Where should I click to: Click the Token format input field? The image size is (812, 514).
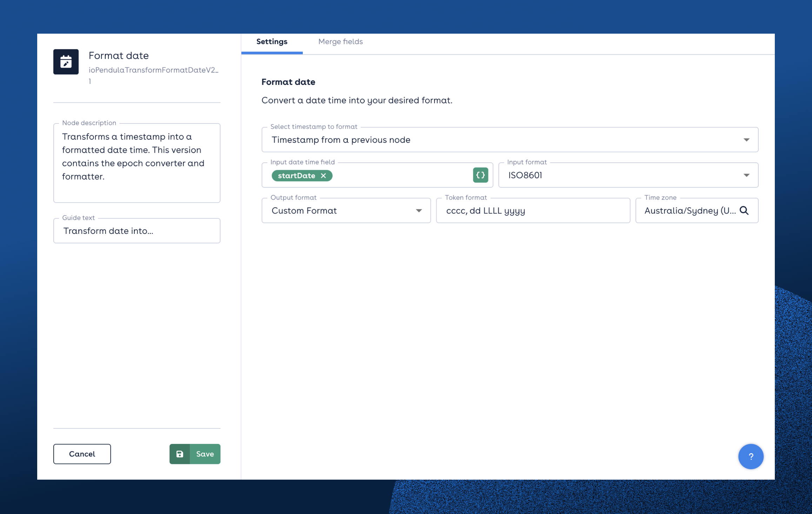pos(533,210)
